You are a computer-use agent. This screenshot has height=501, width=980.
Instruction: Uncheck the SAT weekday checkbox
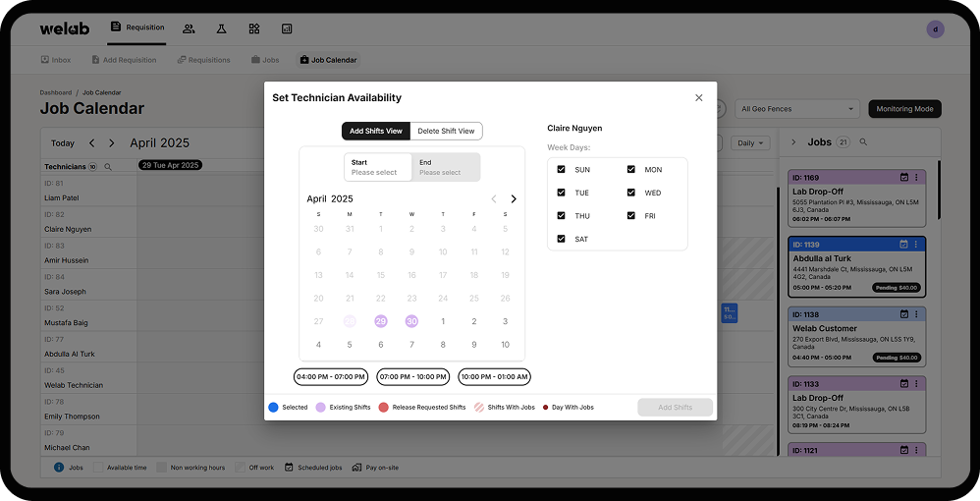tap(561, 239)
